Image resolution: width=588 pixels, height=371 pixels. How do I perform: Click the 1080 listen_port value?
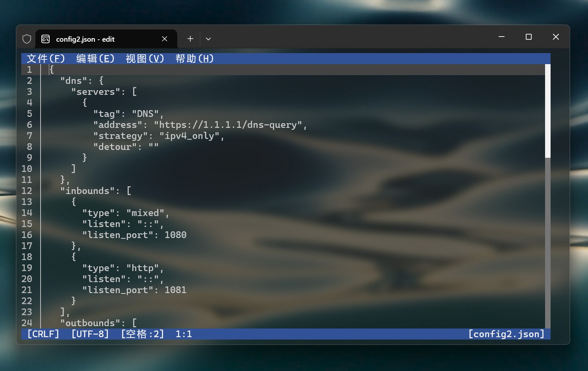pos(176,235)
